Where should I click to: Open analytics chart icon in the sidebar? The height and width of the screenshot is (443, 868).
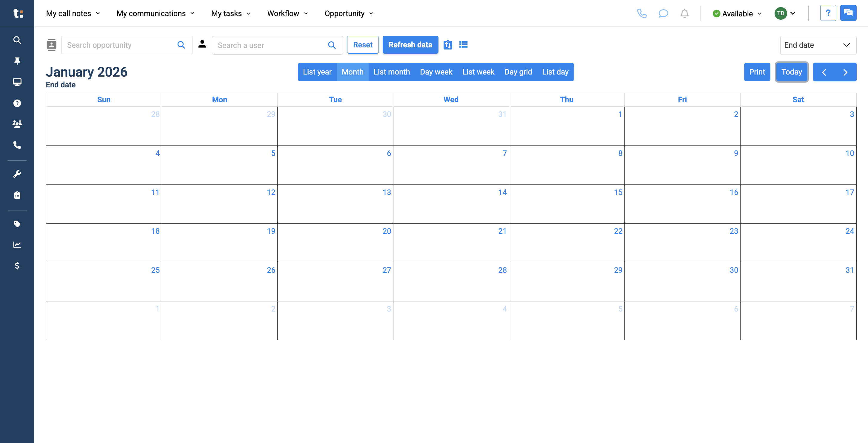pos(17,245)
